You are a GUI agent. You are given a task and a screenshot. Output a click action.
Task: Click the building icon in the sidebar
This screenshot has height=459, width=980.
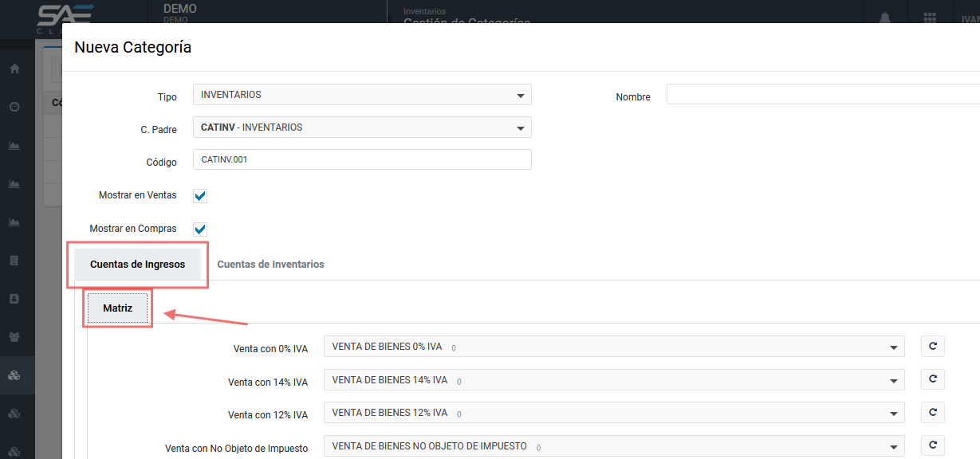tap(14, 261)
